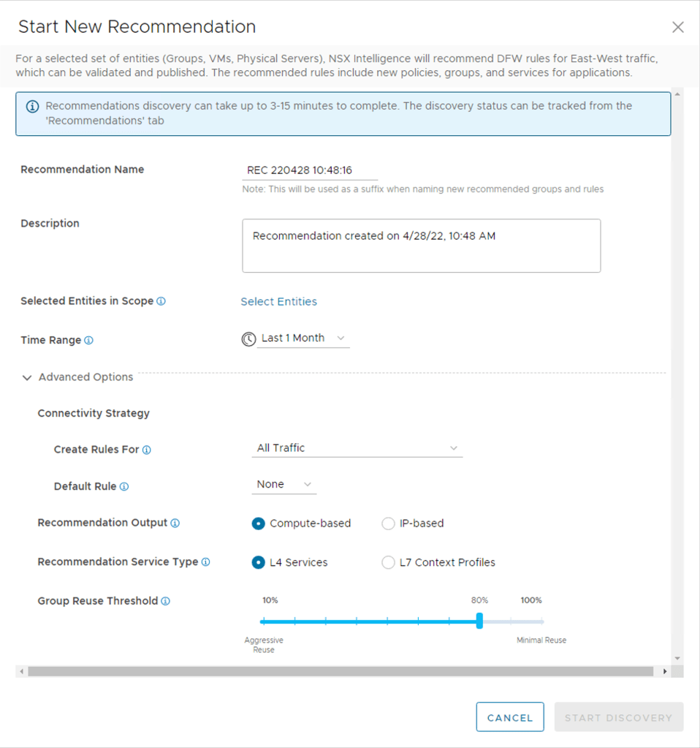This screenshot has height=748, width=700.
Task: Click info icon beside Selected Entities in Scope
Action: click(x=161, y=301)
